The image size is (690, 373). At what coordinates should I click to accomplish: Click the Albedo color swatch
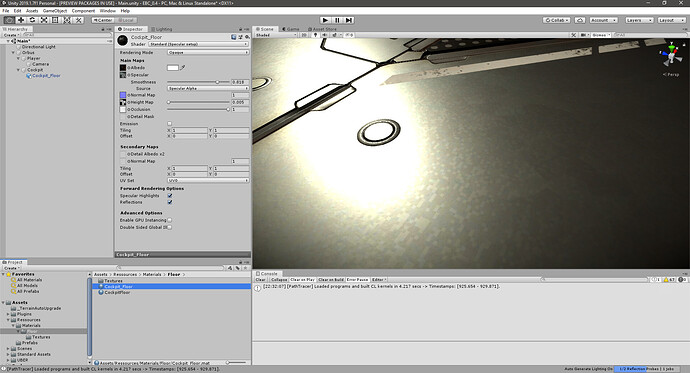(x=173, y=68)
